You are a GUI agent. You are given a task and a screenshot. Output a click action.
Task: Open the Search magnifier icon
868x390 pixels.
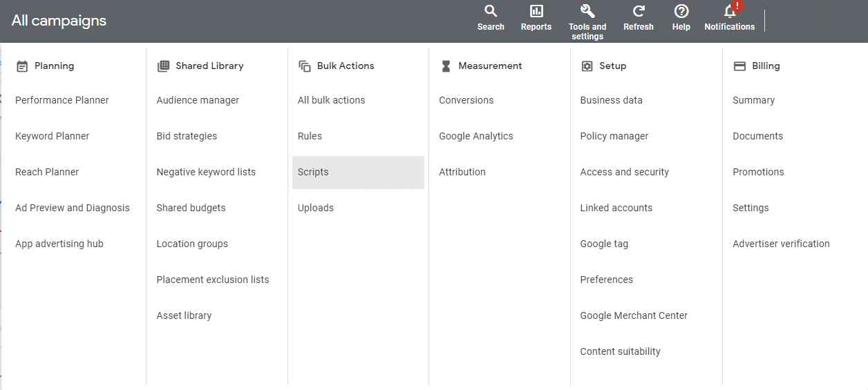(491, 11)
